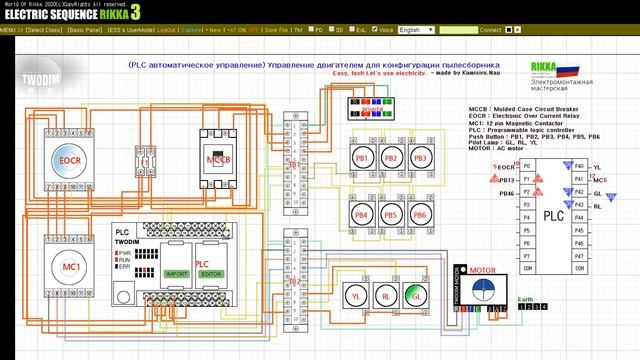Image resolution: width=640 pixels, height=360 pixels.
Task: Click the left COM pin on PLC diagram
Action: [x=527, y=269]
